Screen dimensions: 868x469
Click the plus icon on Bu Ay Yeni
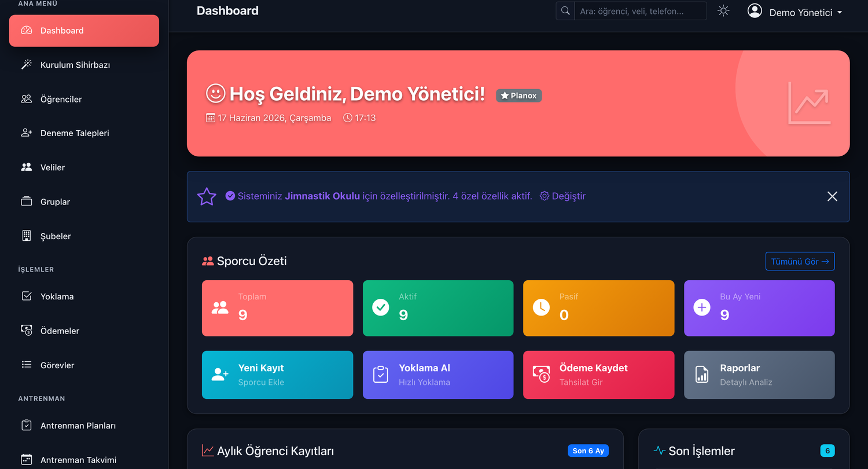click(x=702, y=307)
